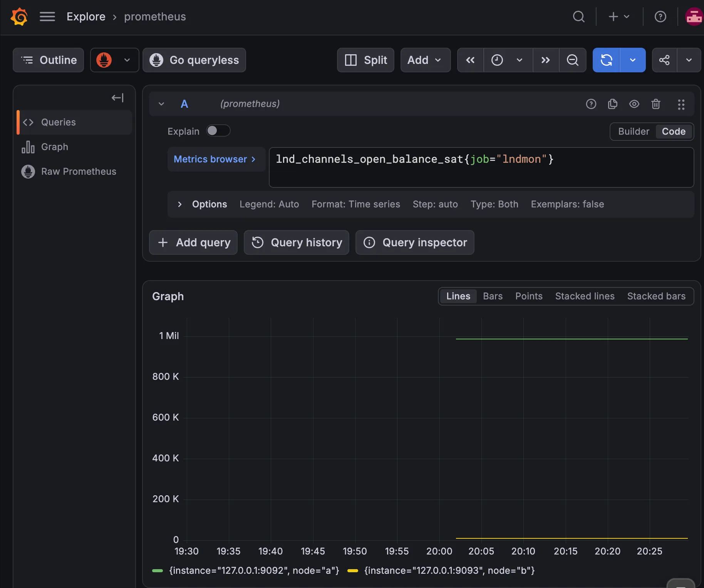Click the Grafana logo home icon
Image resolution: width=704 pixels, height=588 pixels.
click(x=19, y=17)
